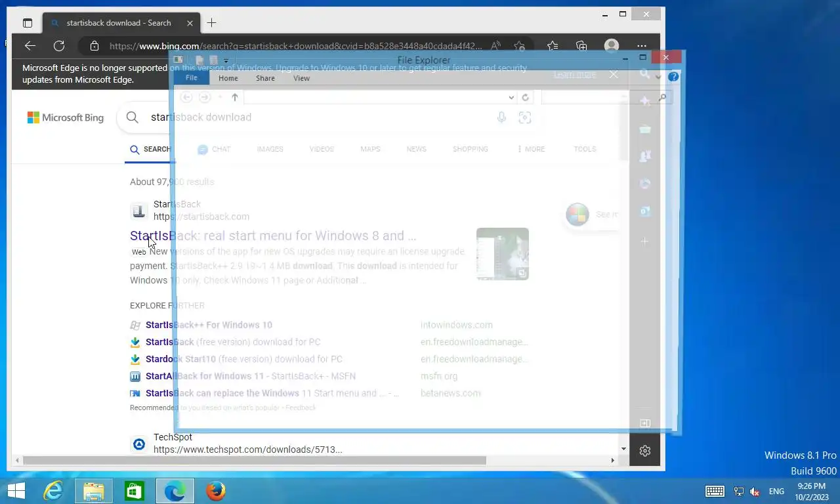Viewport: 840px width, 504px height.
Task: Click icon beside StartAllBack for Windows 11
Action: (x=135, y=376)
